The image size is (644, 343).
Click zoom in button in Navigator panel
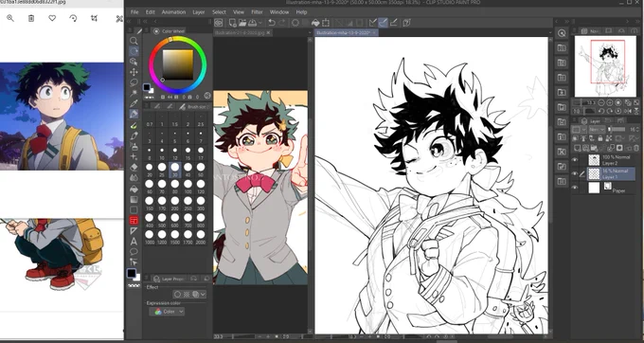(609, 102)
